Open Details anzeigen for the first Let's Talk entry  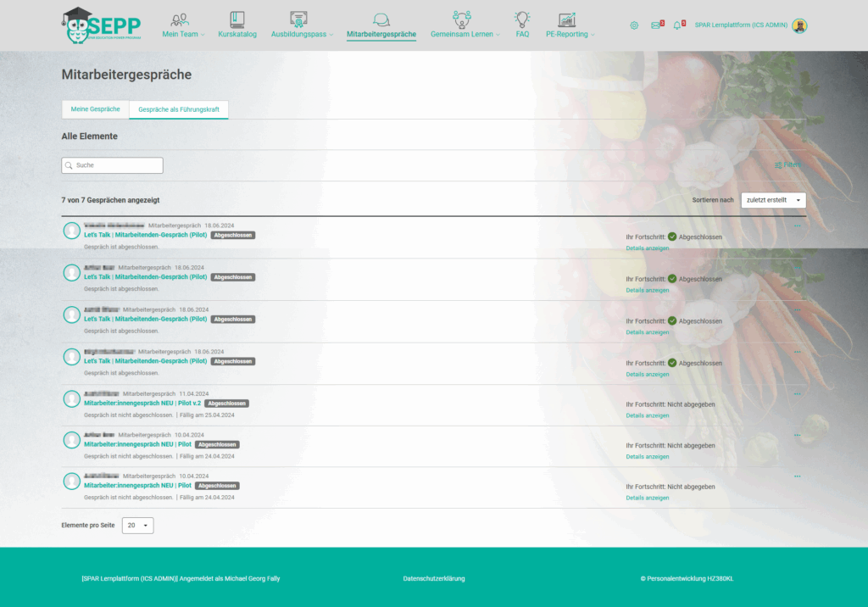point(647,248)
